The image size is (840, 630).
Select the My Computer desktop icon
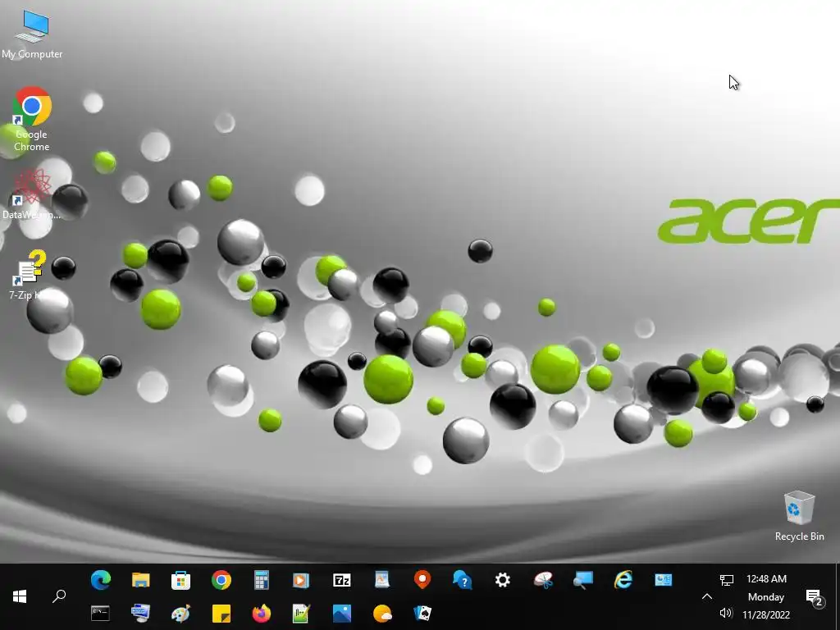[32, 34]
